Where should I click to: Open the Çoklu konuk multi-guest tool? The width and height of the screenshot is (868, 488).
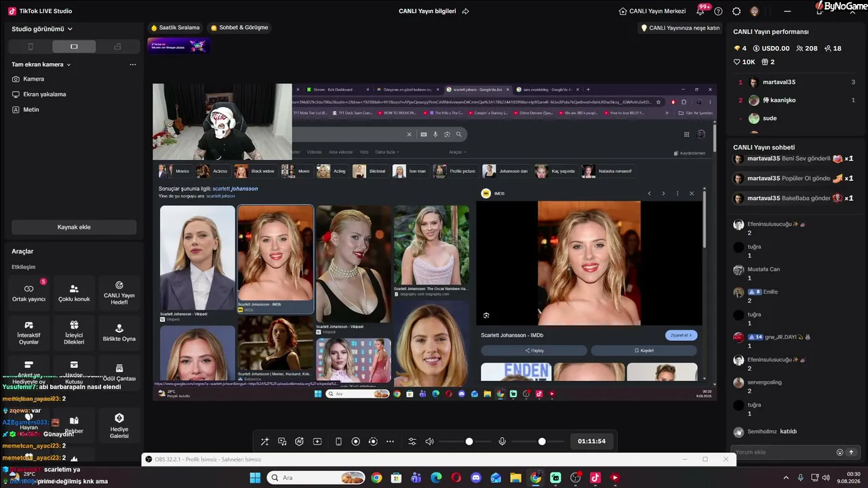pos(74,293)
